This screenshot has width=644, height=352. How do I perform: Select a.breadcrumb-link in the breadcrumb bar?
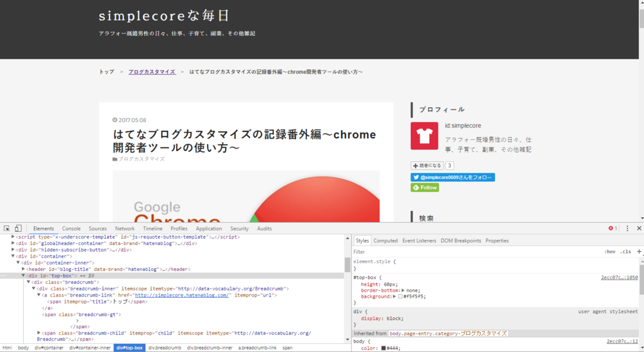coord(257,348)
